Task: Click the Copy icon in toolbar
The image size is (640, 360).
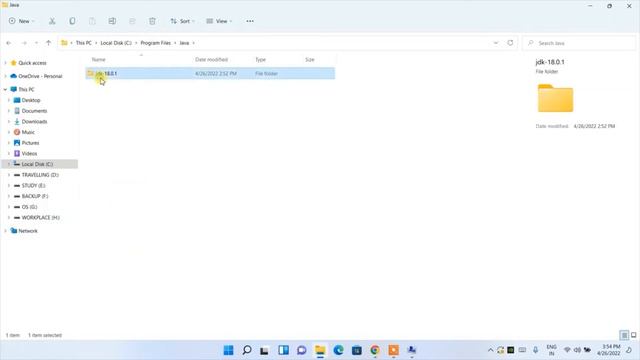Action: [x=72, y=21]
